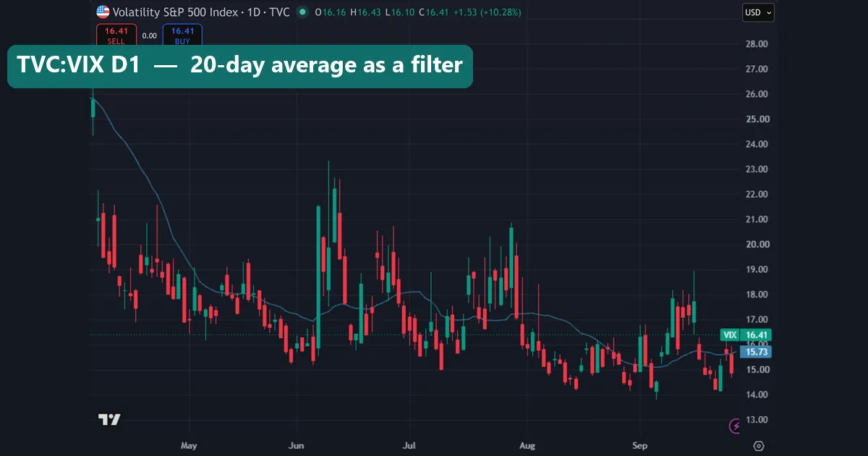Click the 28.00 price axis label
The image size is (868, 456).
point(756,44)
